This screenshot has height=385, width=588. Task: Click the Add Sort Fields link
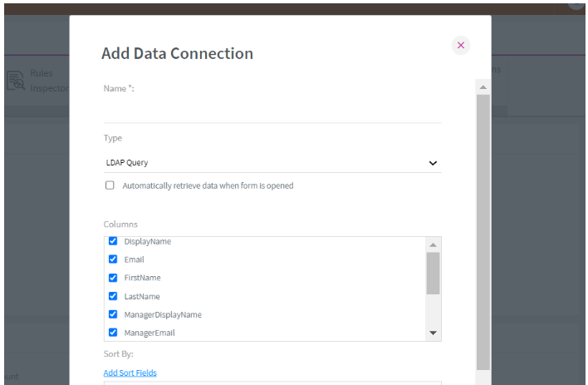130,373
